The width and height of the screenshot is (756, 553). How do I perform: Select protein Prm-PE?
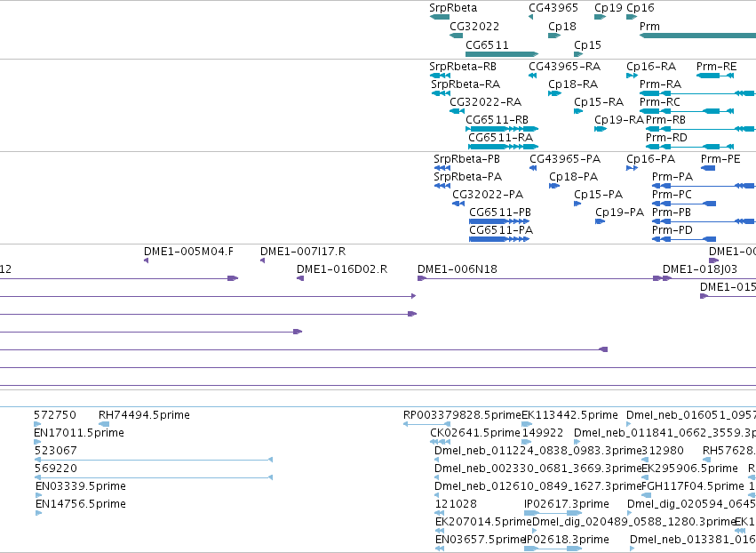pyautogui.click(x=708, y=168)
